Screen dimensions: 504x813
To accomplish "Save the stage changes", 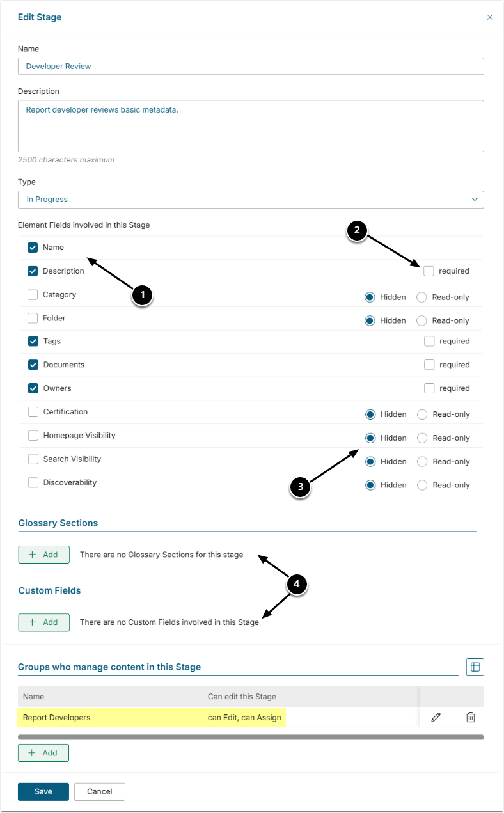I will (43, 792).
